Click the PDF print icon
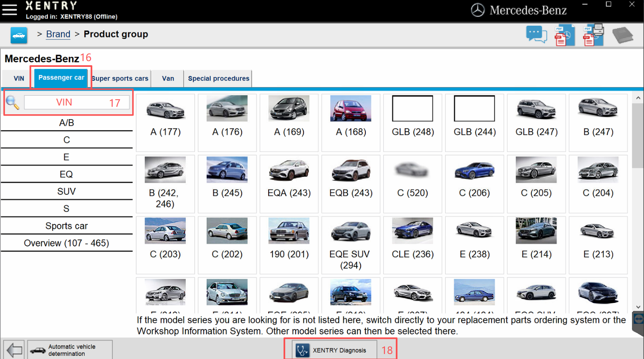This screenshot has height=359, width=644. 593,35
